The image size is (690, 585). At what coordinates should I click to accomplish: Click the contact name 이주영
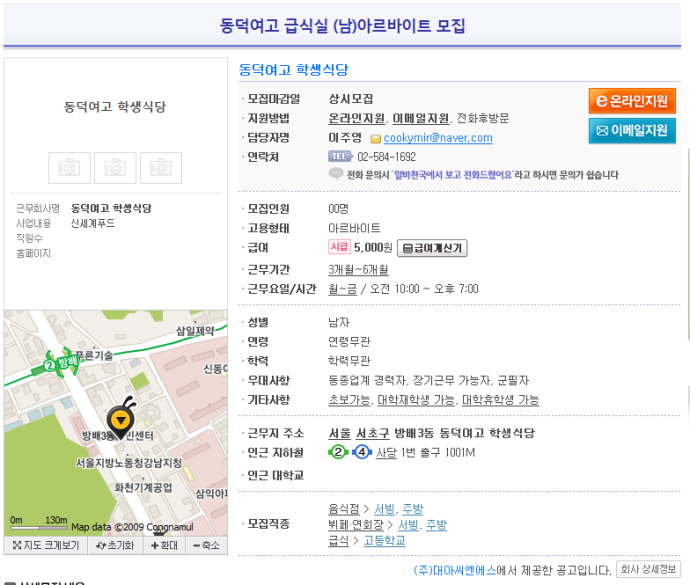tap(345, 138)
